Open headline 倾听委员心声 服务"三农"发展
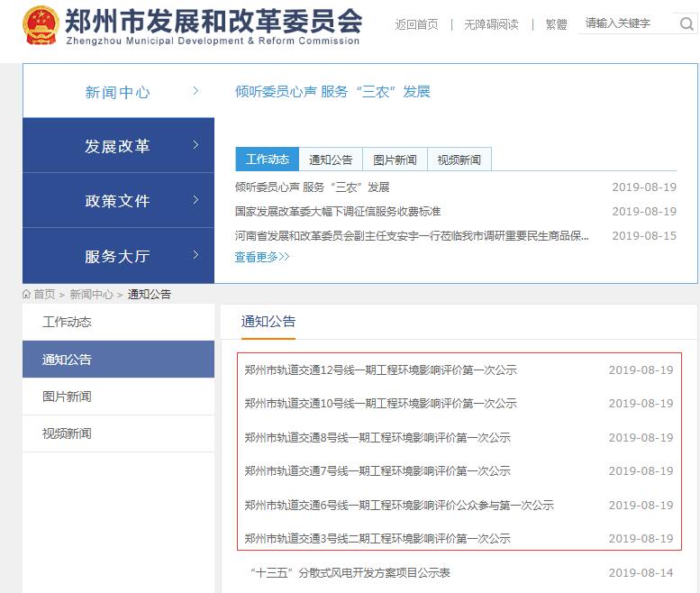700x593 pixels. 332,92
